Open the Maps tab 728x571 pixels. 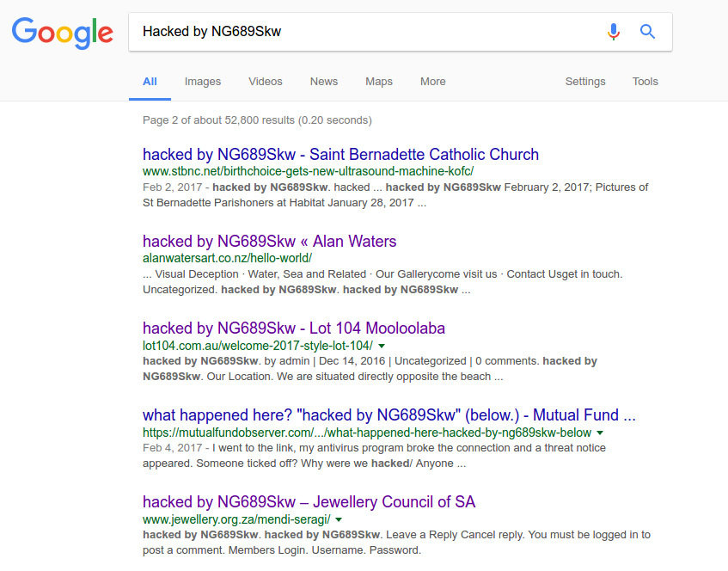[379, 82]
